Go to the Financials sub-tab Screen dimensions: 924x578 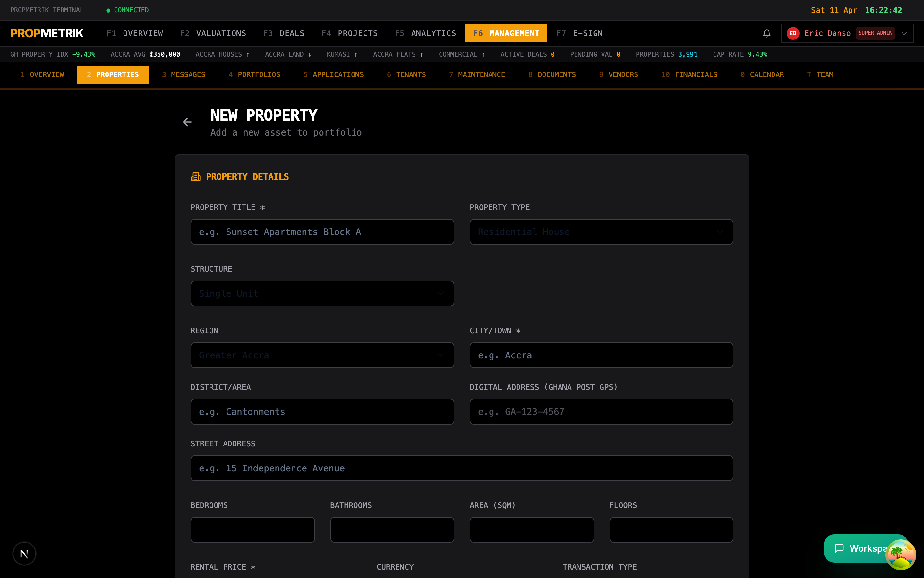689,74
